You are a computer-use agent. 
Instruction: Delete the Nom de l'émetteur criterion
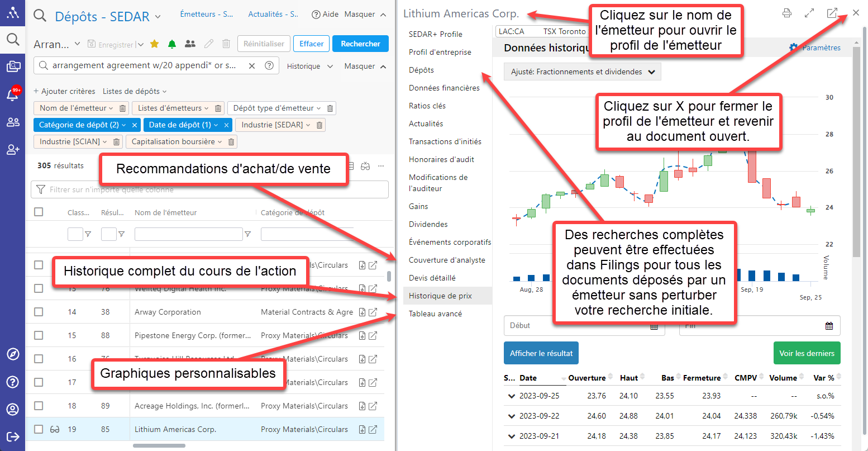(123, 108)
